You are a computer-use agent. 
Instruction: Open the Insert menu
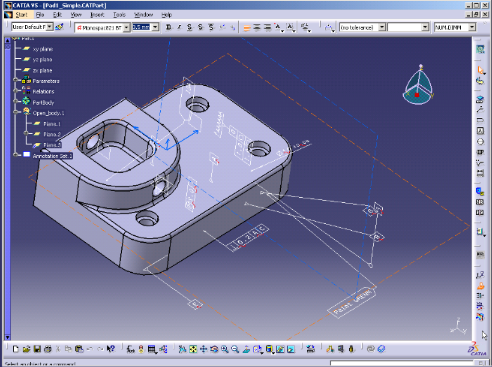[x=97, y=15]
